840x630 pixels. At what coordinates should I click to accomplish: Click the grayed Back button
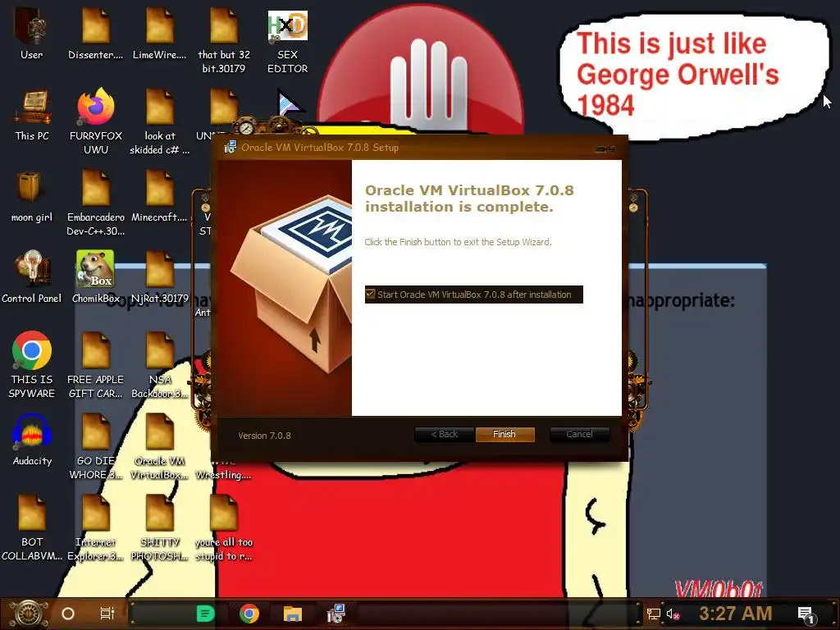444,435
